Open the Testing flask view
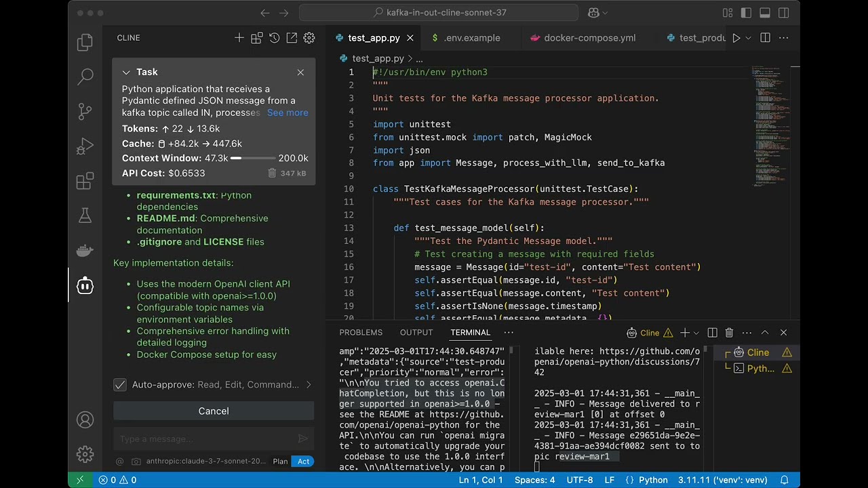 click(85, 216)
